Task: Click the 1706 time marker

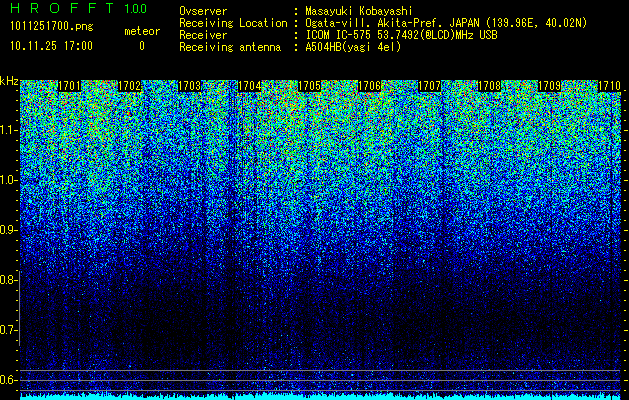Action: 369,86
